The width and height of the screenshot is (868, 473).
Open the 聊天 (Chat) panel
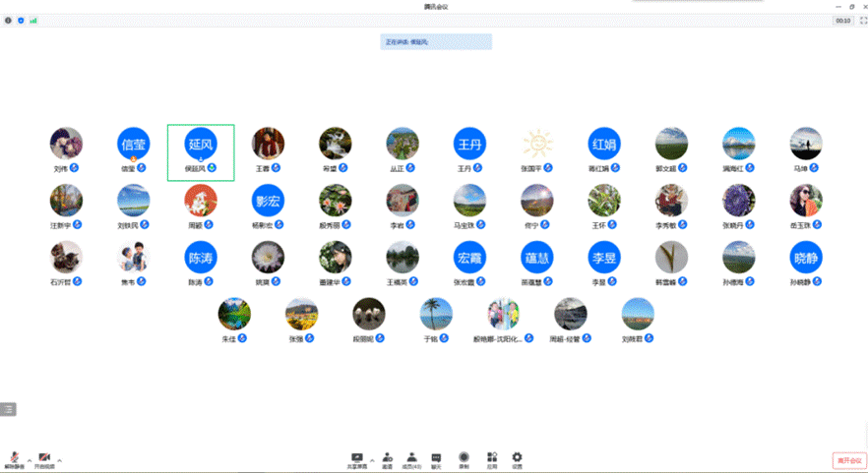click(436, 458)
